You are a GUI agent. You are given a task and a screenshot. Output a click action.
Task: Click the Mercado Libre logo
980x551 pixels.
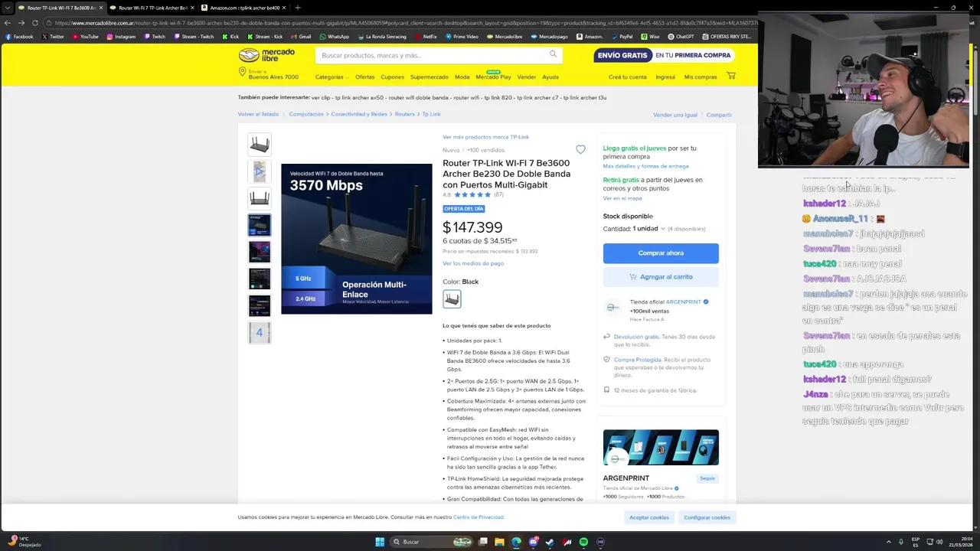(266, 55)
